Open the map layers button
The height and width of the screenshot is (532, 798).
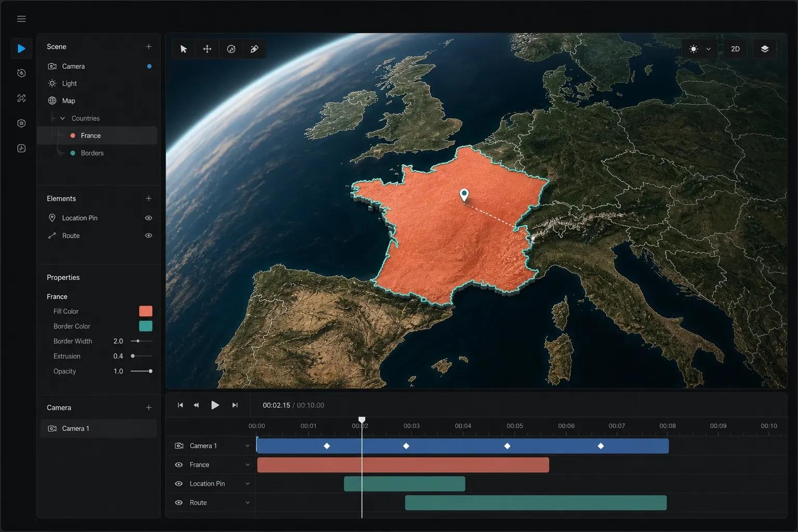coord(765,49)
